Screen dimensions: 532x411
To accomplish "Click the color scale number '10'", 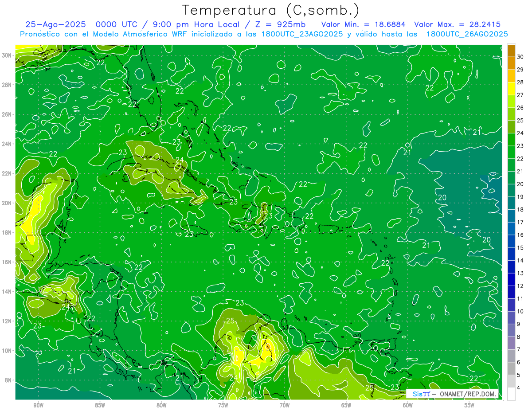I will pos(520,311).
